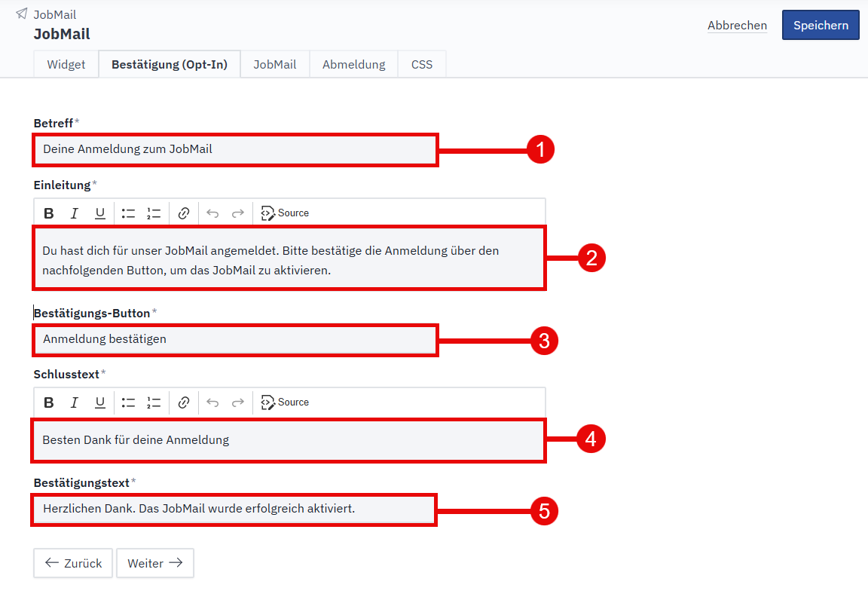
Task: Go back with Zurück button
Action: (73, 563)
